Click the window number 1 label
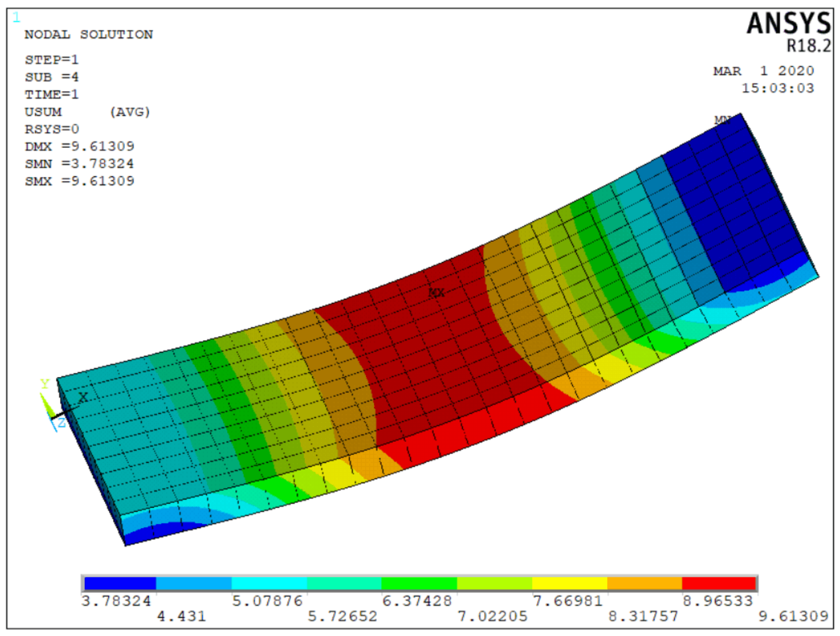 pos(16,18)
